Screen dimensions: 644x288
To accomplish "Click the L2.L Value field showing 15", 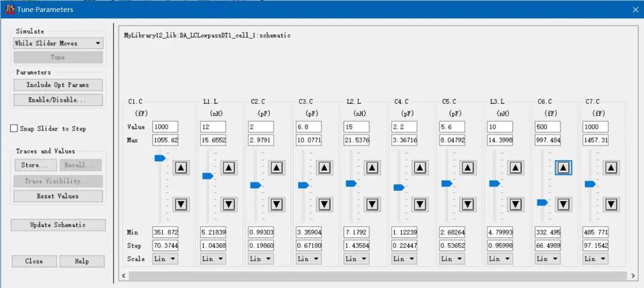I will [x=355, y=126].
